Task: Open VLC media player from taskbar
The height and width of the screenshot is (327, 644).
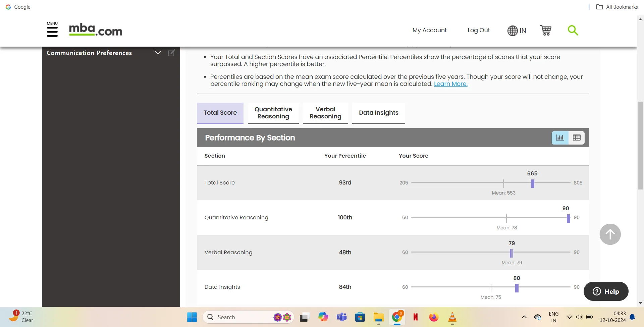Action: [x=452, y=317]
